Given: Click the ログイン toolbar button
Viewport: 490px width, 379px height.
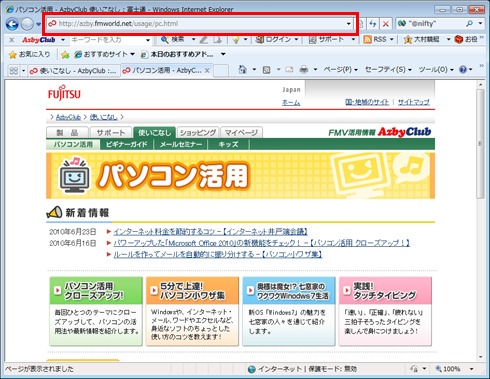Looking at the screenshot, I should pyautogui.click(x=273, y=40).
